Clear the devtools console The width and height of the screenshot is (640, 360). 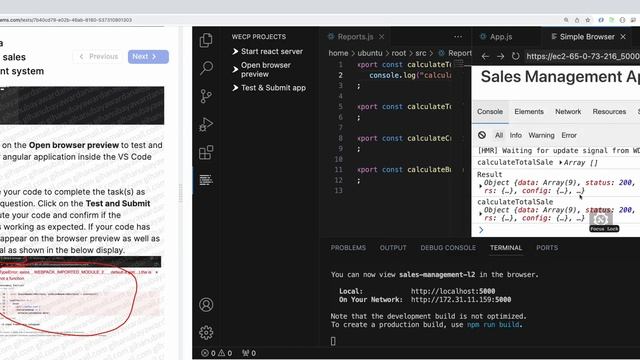[x=482, y=135]
